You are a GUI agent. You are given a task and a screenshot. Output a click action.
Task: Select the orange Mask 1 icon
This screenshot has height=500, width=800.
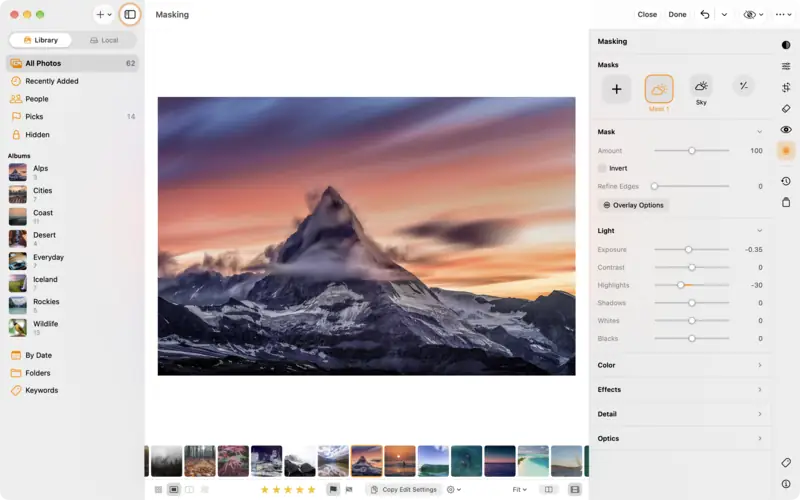click(659, 89)
